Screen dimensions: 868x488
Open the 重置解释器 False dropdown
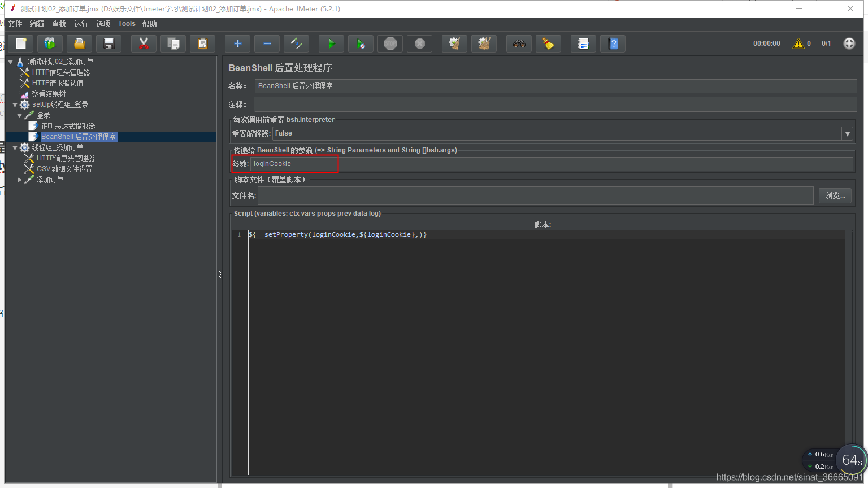tap(562, 134)
